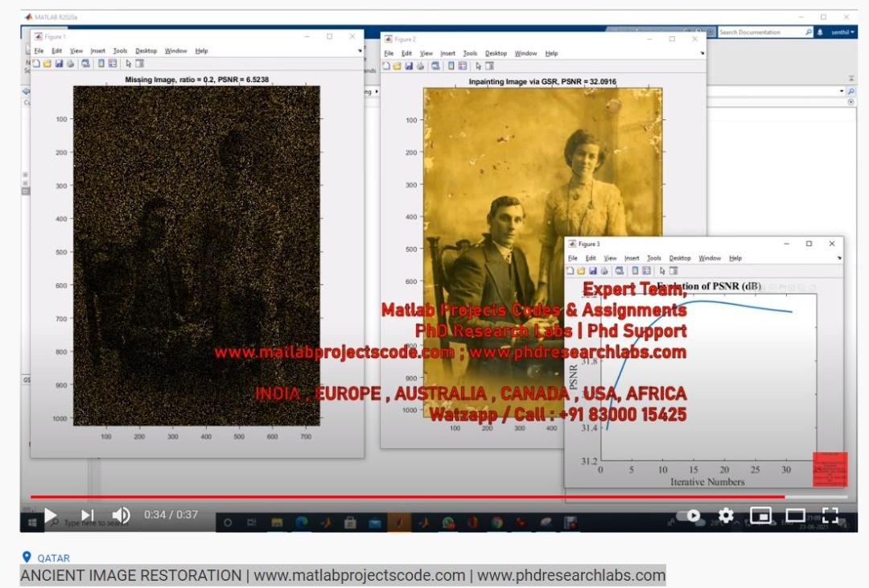869x588 pixels.
Task: Open Desktop menu in Figure 2
Action: coord(496,53)
